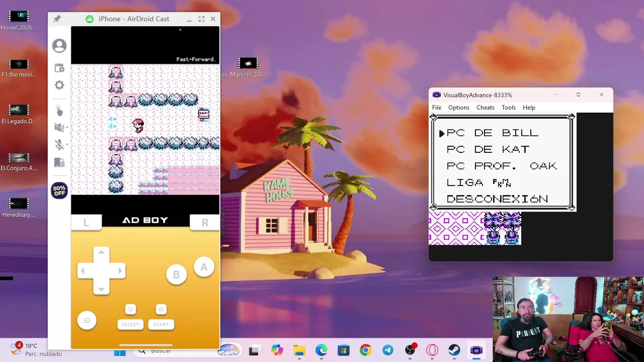Open AirDroid Cast settings gear
The height and width of the screenshot is (362, 644).
(x=59, y=85)
